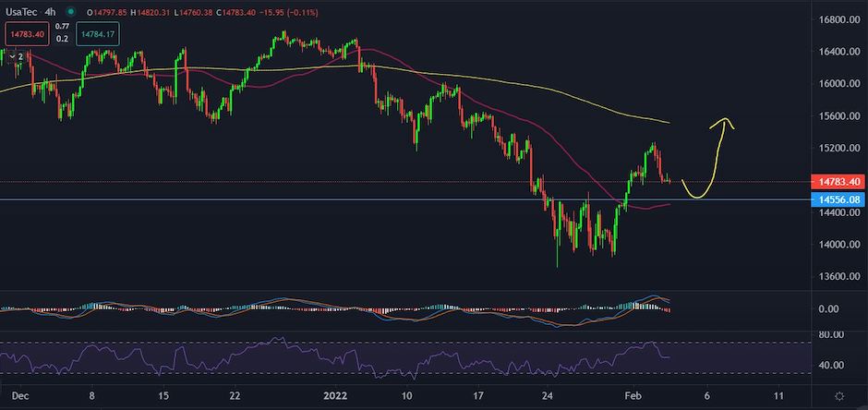This screenshot has height=410, width=868.
Task: Click the blue buy price 14784.17 button
Action: tap(96, 35)
